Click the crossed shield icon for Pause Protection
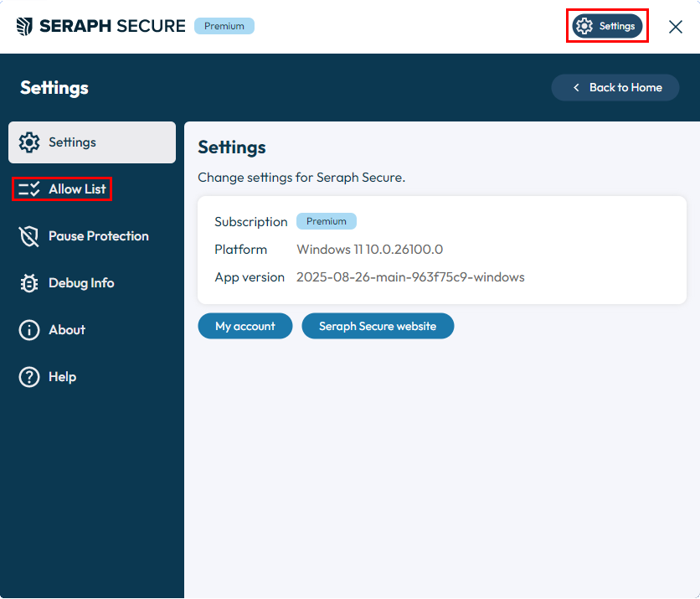The height and width of the screenshot is (599, 700). tap(29, 236)
